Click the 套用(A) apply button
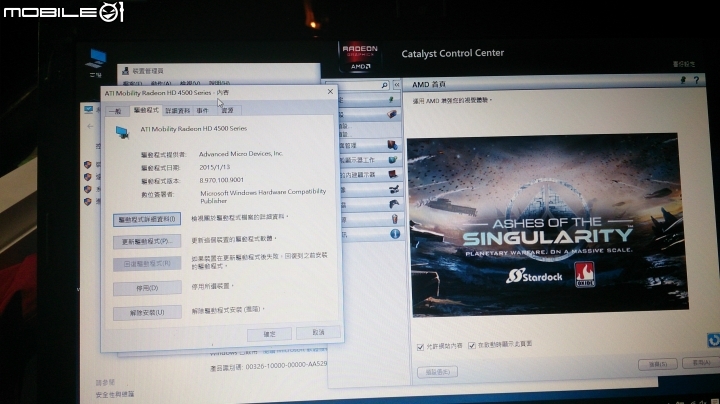The image size is (720, 404). tap(700, 363)
